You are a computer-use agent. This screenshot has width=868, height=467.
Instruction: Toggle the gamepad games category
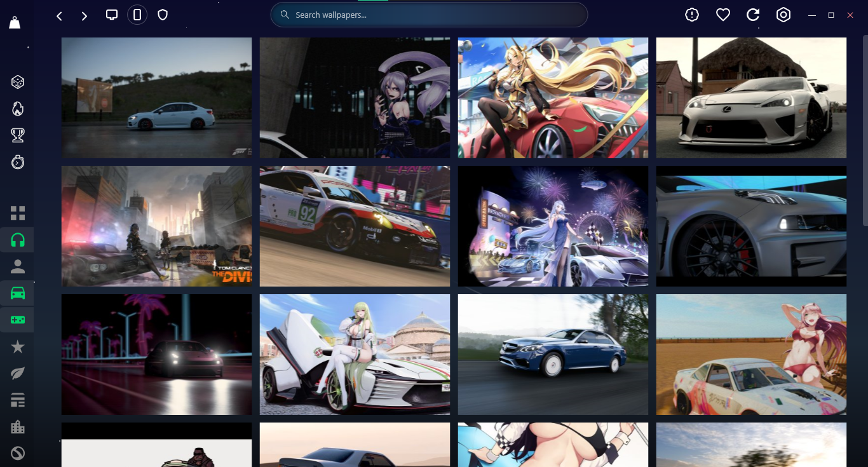[18, 320]
